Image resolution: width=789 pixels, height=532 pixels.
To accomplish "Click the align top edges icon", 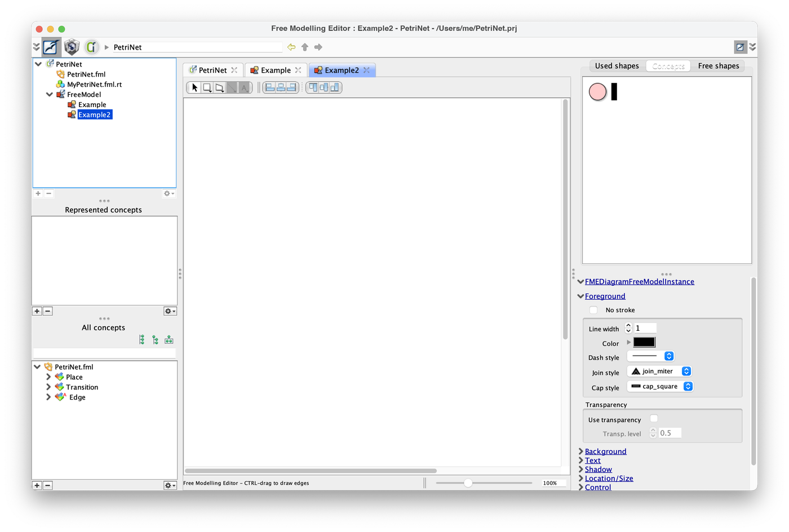I will (x=313, y=87).
